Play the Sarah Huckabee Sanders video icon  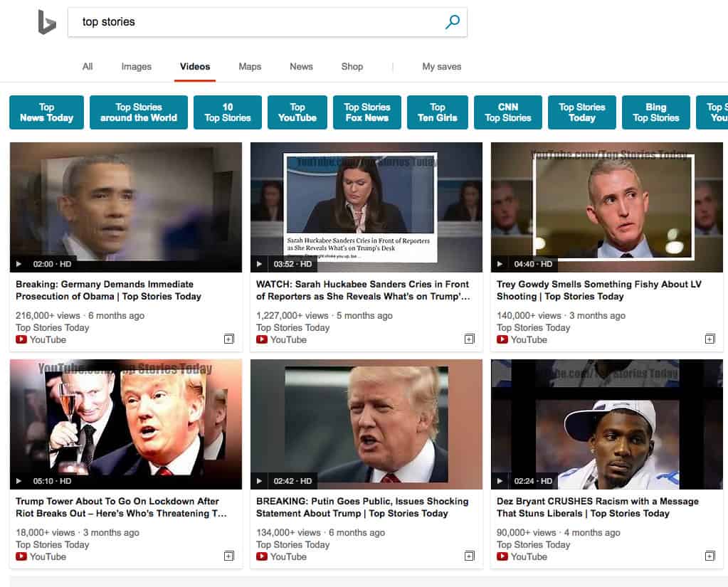pos(260,264)
